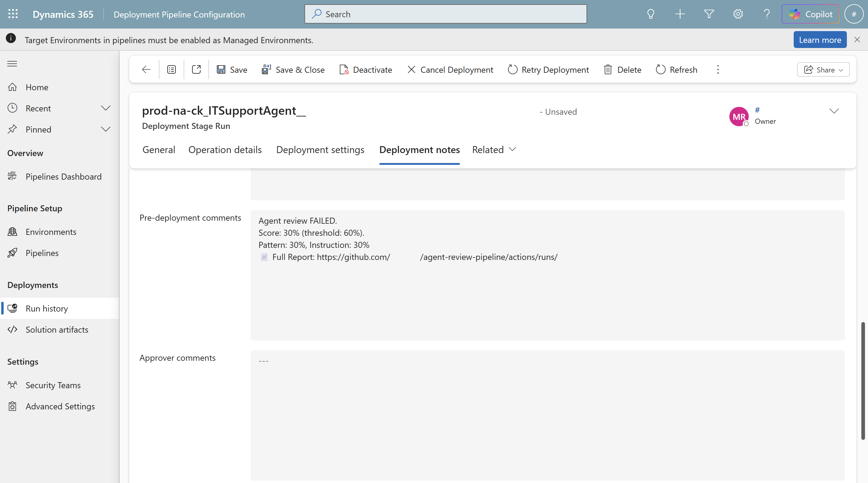This screenshot has height=483, width=868.
Task: Open Security Teams settings
Action: [x=59, y=385]
